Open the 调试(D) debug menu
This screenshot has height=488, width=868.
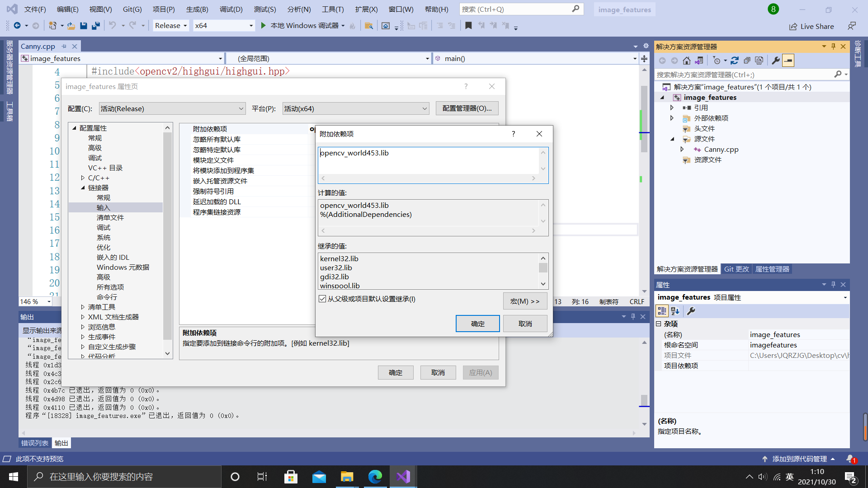click(x=231, y=9)
